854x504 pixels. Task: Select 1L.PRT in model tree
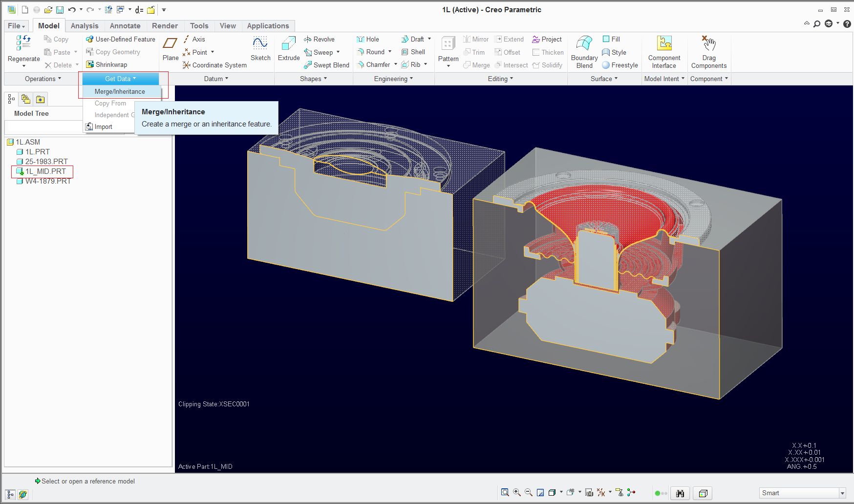coord(33,152)
